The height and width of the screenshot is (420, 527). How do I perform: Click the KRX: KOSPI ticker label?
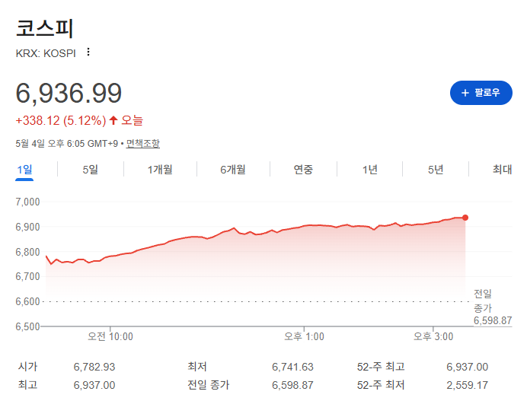point(46,53)
